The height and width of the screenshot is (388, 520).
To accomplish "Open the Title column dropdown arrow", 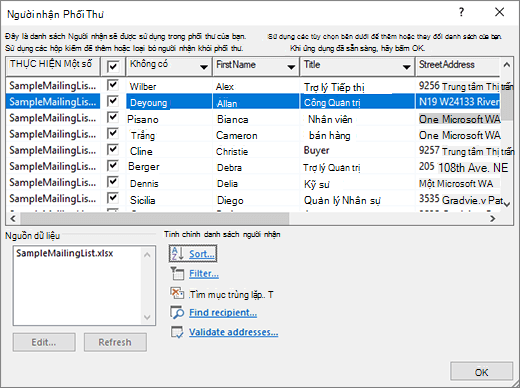I will tap(406, 67).
